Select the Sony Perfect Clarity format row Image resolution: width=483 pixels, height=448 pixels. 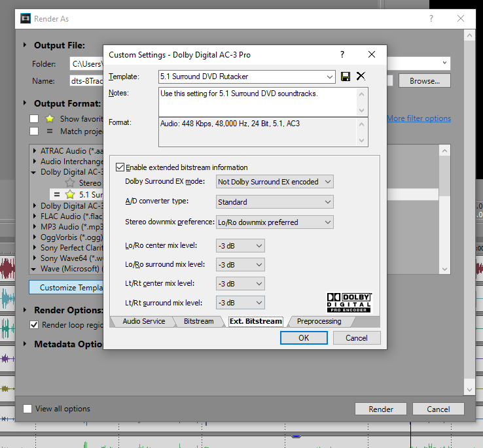(72, 248)
